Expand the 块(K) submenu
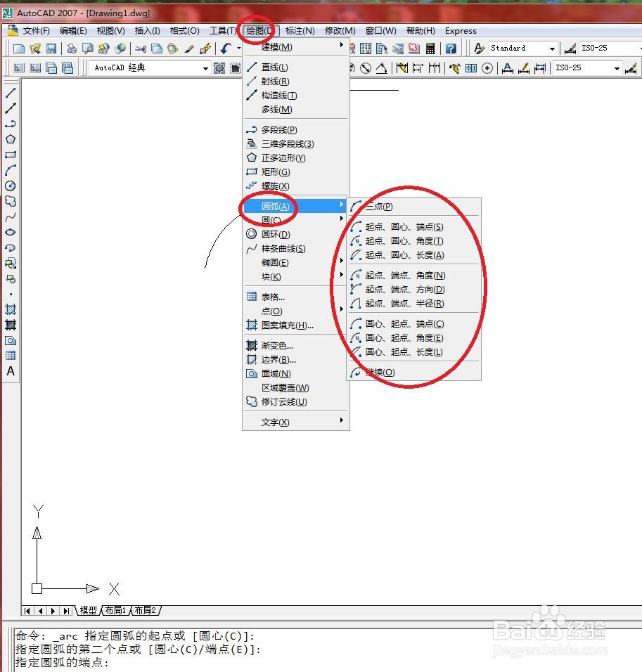The image size is (642, 672). (296, 277)
